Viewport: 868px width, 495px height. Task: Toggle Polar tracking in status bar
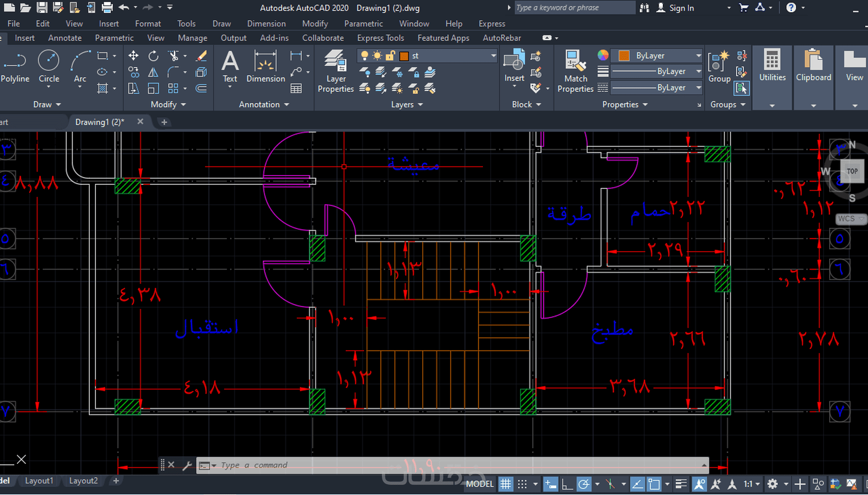(584, 484)
